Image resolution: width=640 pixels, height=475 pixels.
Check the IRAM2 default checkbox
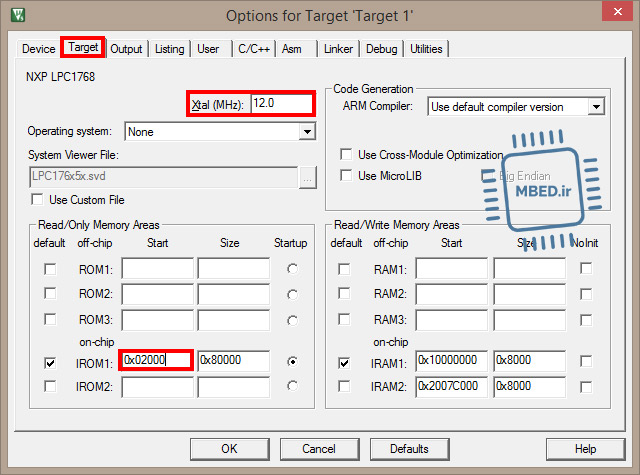pos(344,386)
